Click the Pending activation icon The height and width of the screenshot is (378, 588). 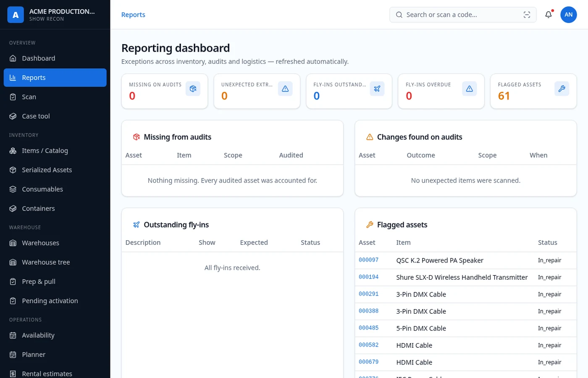[x=13, y=301]
